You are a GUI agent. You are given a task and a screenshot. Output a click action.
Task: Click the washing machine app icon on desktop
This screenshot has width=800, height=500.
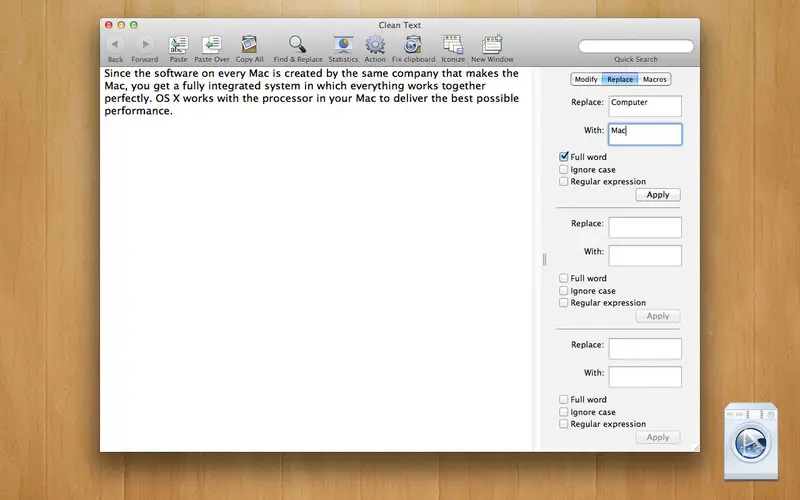coord(751,441)
